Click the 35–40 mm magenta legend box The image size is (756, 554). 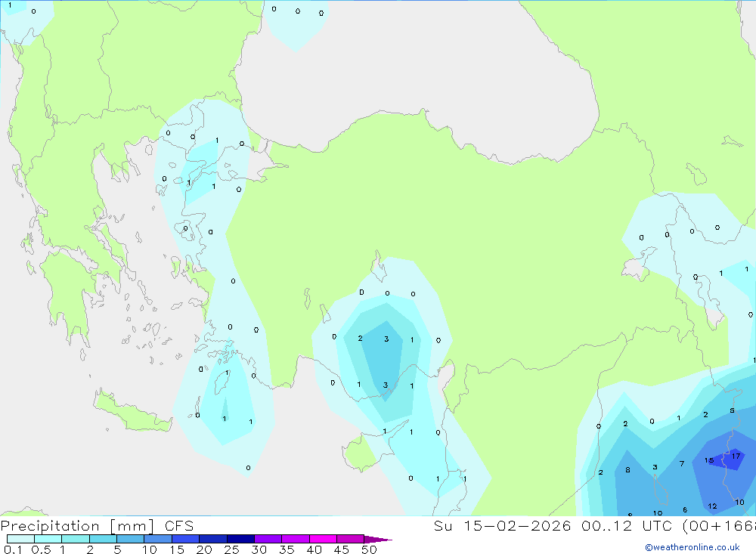[x=296, y=539]
